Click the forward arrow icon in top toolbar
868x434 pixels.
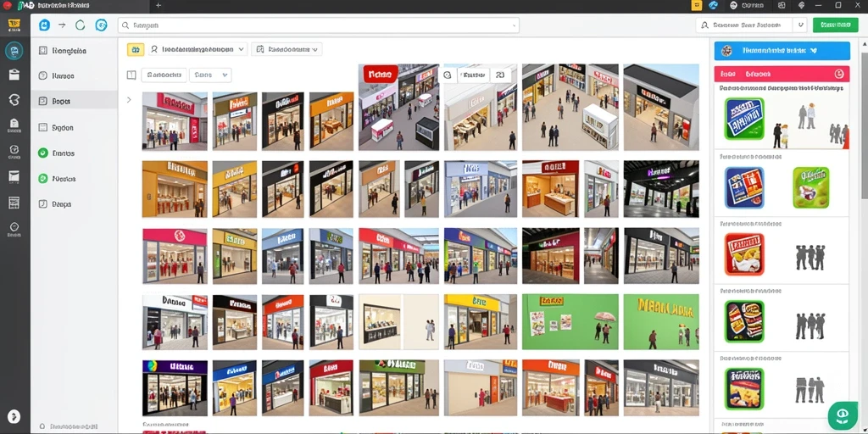[x=62, y=25]
